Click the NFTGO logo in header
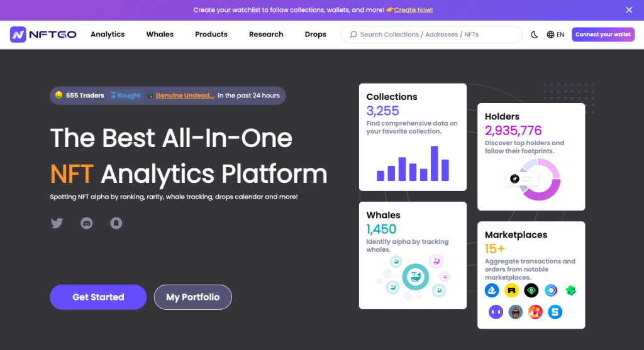Image resolution: width=644 pixels, height=350 pixels. coord(43,35)
